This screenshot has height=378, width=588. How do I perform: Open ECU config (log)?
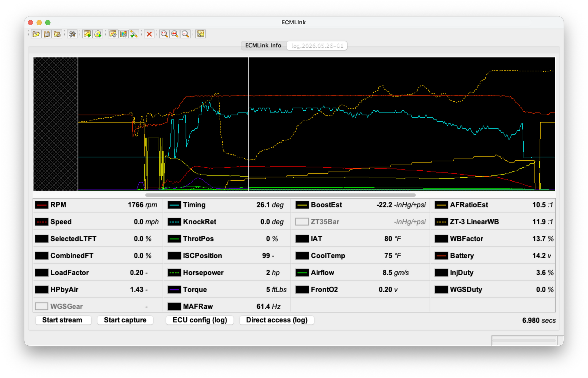(200, 320)
